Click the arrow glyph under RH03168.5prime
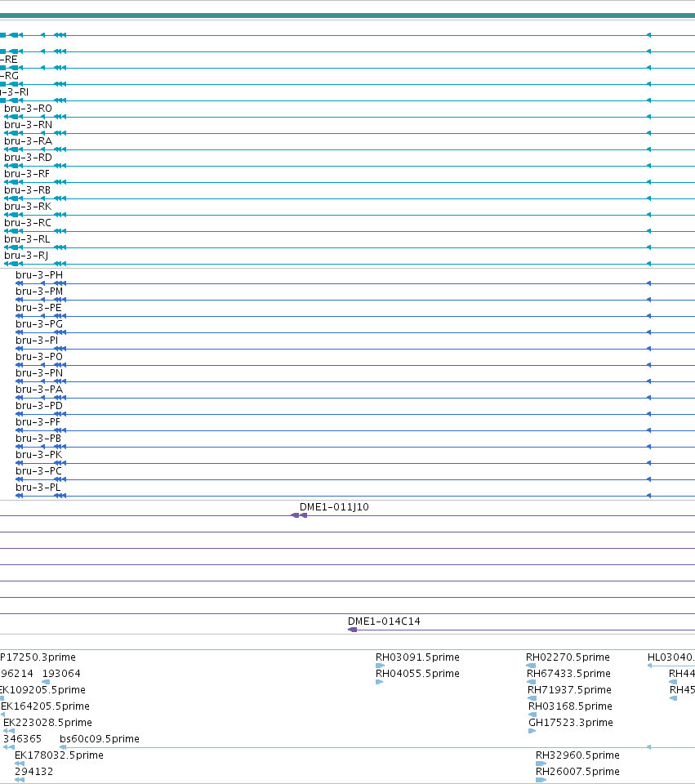 point(532,715)
